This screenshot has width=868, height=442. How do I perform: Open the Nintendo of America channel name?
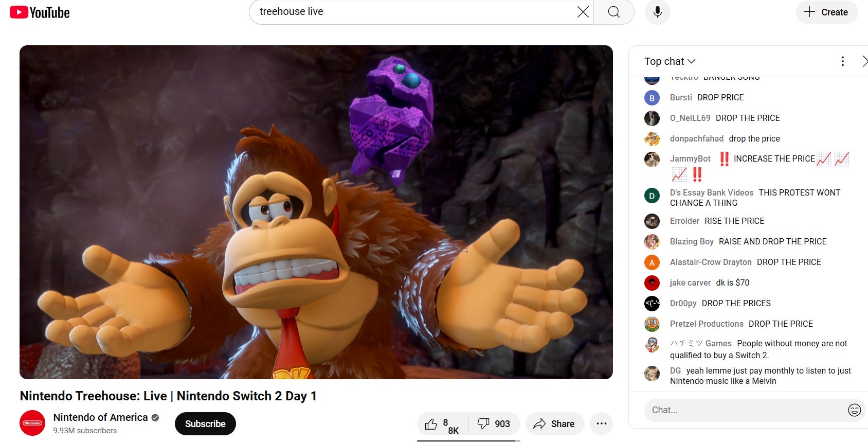point(100,417)
